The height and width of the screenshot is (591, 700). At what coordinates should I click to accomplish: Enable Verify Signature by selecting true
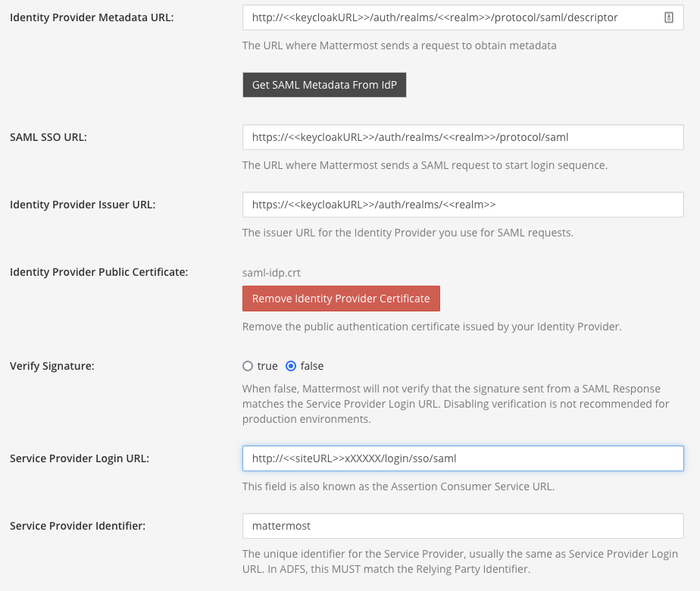(248, 365)
